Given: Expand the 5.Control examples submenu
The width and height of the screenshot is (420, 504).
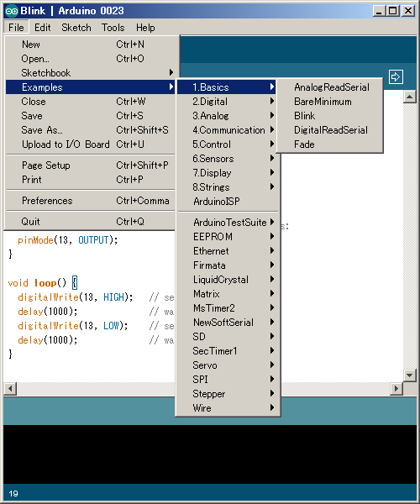Looking at the screenshot, I should coord(227,144).
